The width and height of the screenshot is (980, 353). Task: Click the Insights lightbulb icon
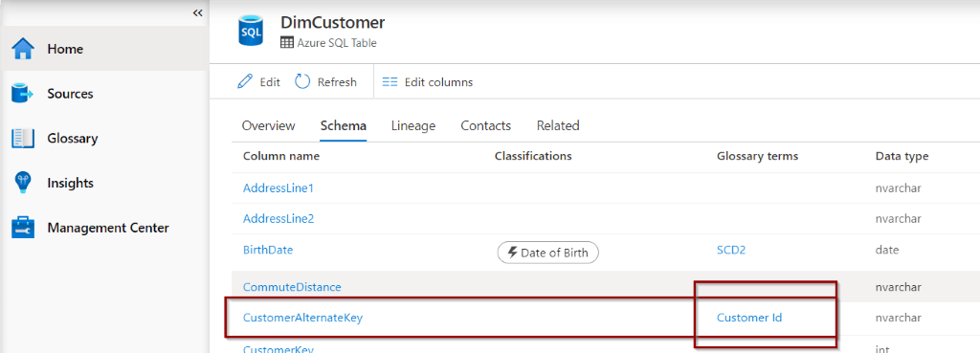[23, 183]
